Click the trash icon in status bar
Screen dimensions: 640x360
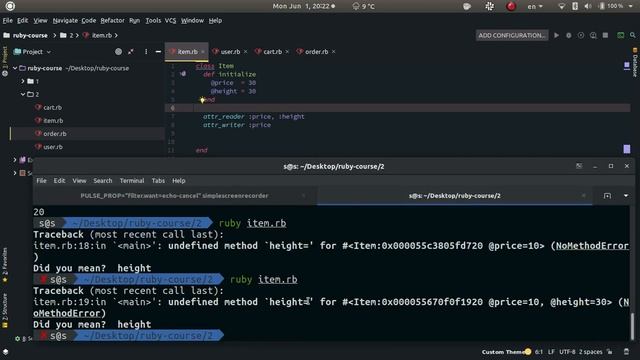(627, 352)
